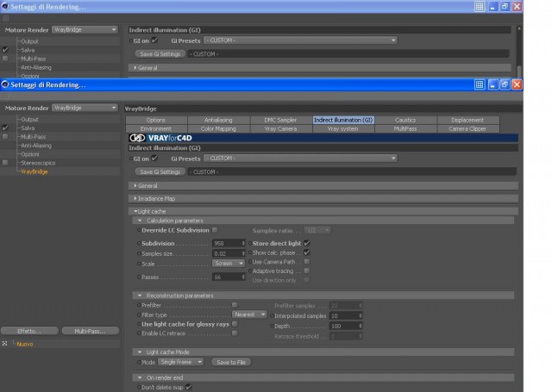
Task: Enable Use light cache for glossy rays
Action: (x=235, y=324)
